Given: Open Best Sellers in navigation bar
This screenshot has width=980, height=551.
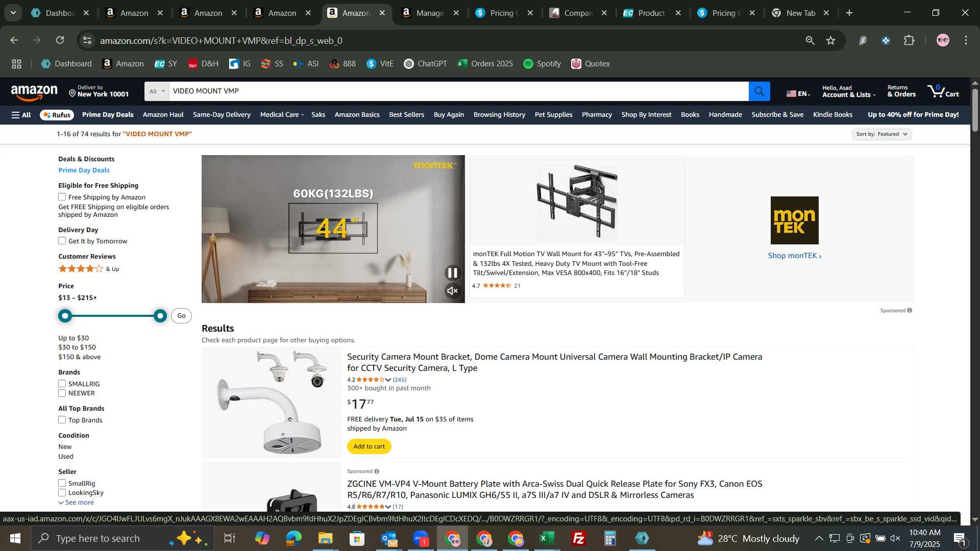Looking at the screenshot, I should pos(406,115).
